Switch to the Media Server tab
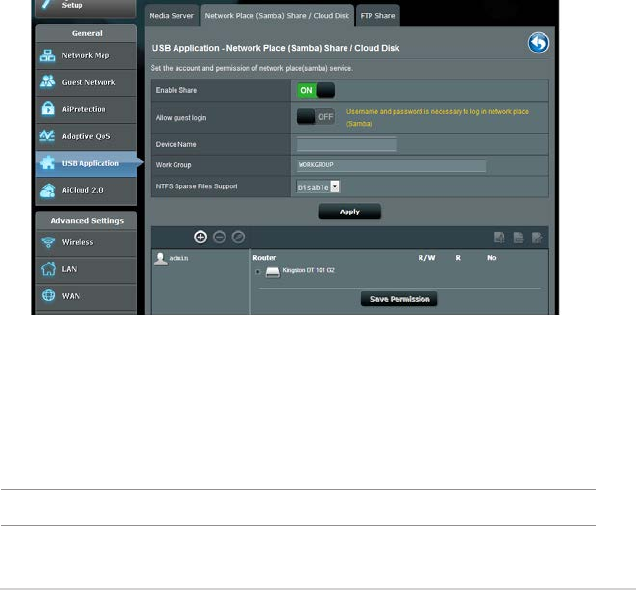This screenshot has width=636, height=590. (172, 16)
